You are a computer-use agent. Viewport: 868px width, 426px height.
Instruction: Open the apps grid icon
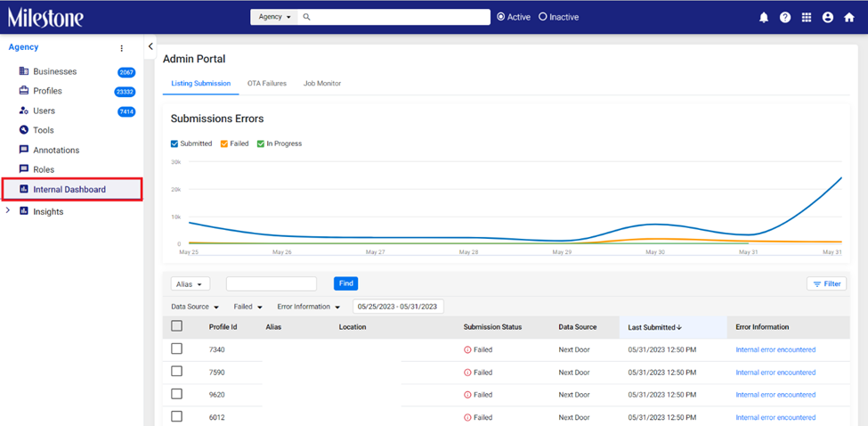pyautogui.click(x=807, y=17)
